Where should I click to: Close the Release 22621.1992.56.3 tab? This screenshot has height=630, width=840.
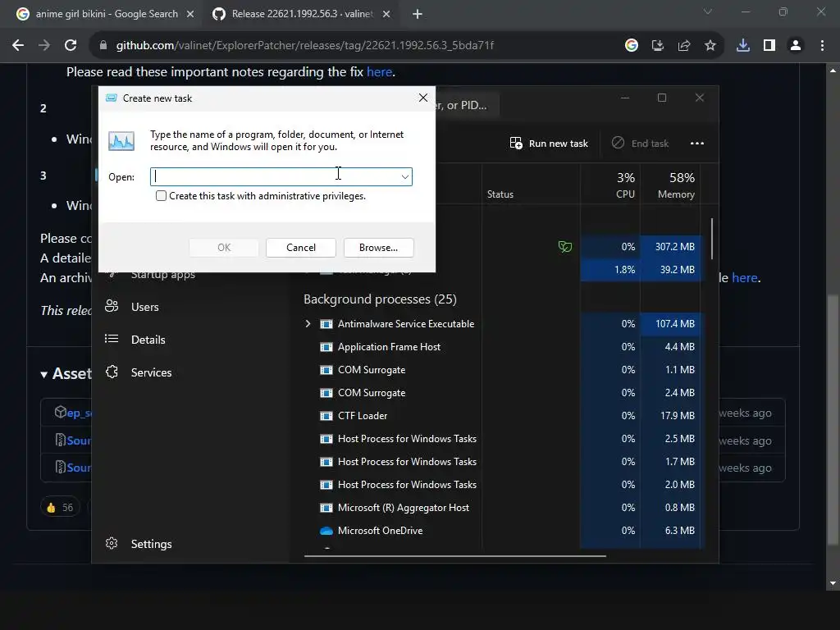tap(386, 14)
